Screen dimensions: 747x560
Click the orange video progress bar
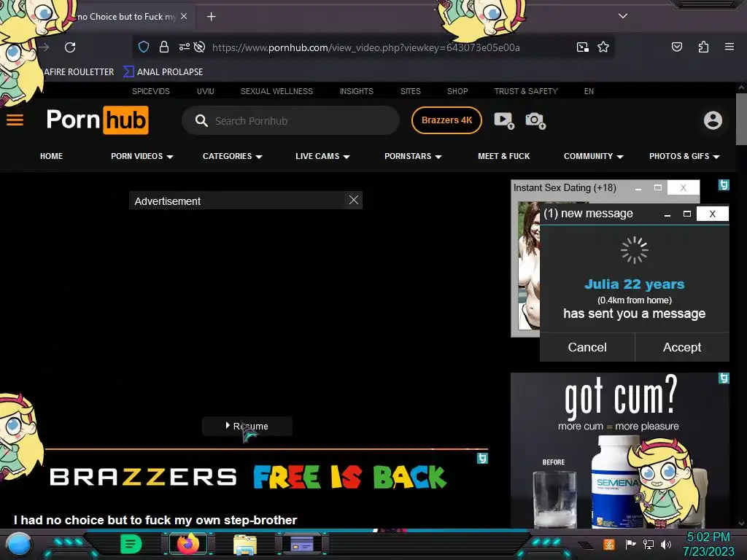(x=266, y=448)
